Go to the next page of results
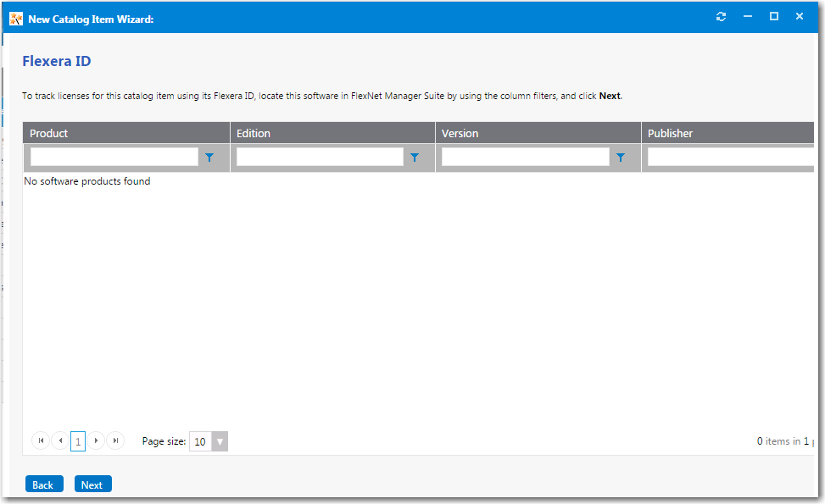The image size is (825, 504). click(97, 441)
